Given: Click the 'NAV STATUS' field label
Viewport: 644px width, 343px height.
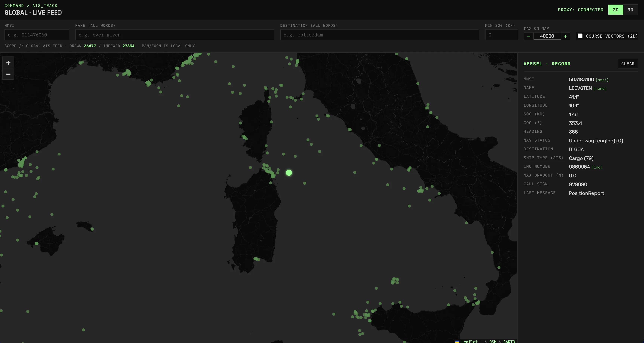Looking at the screenshot, I should (x=537, y=140).
